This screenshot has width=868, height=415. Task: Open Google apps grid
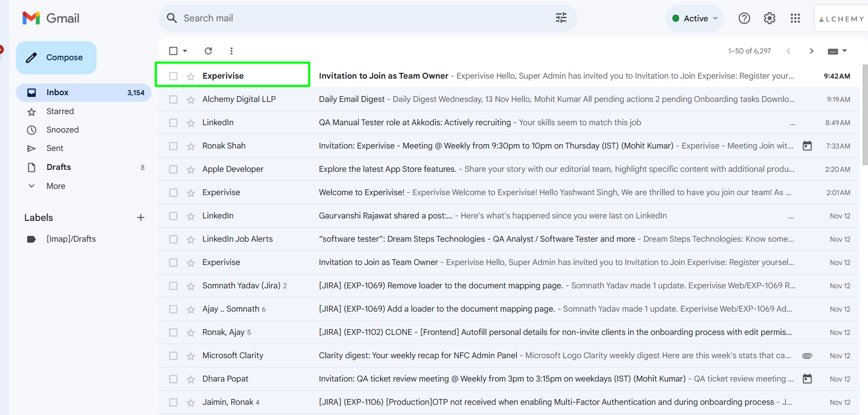coord(795,18)
